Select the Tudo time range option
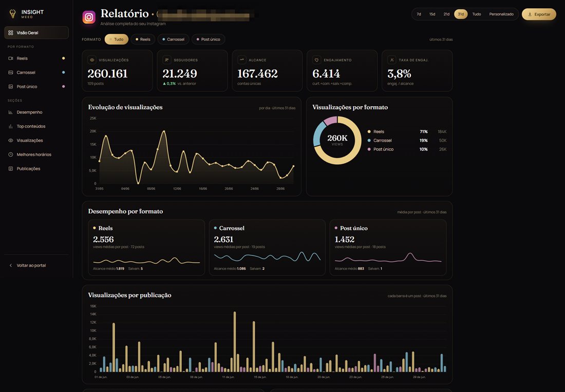 tap(476, 14)
